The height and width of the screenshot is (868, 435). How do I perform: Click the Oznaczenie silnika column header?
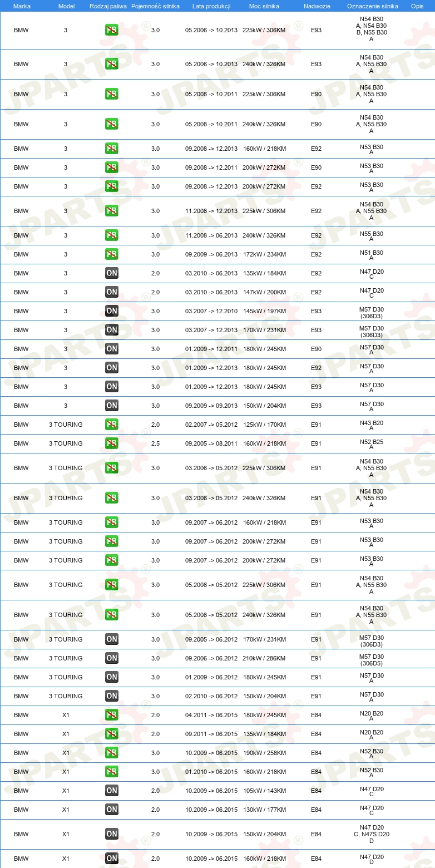(373, 6)
